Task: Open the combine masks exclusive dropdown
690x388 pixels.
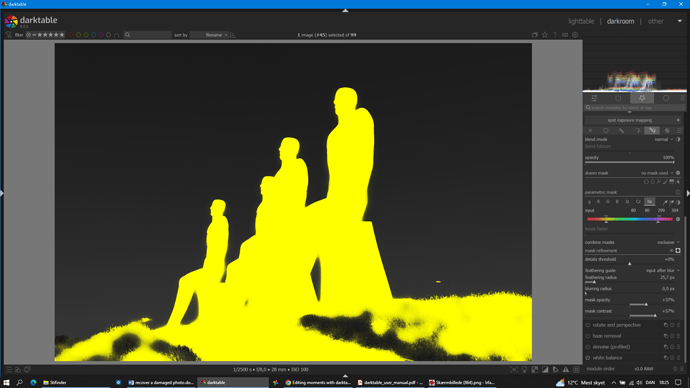Action: pyautogui.click(x=668, y=242)
